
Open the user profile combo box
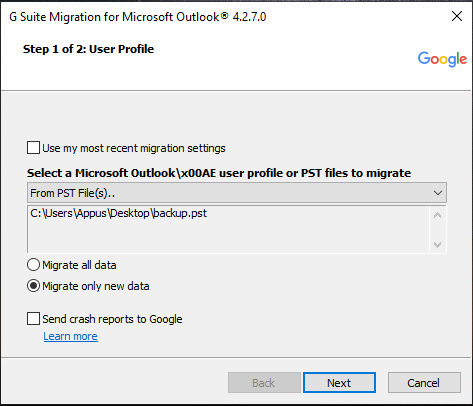coord(237,193)
